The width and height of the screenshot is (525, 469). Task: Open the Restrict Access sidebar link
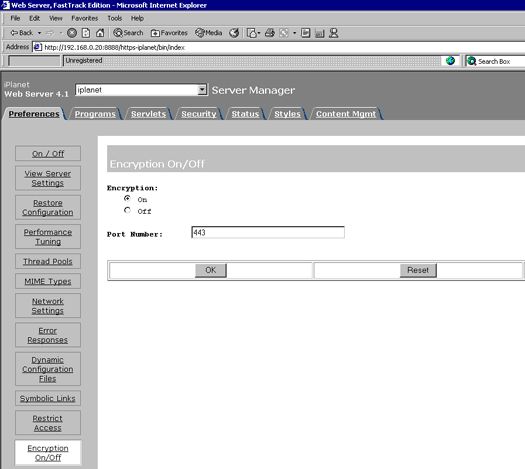click(48, 423)
